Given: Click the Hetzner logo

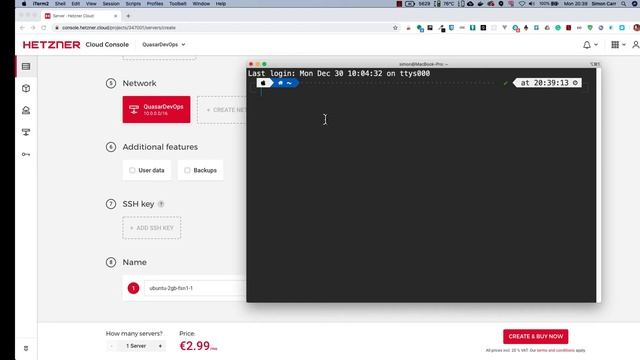Looking at the screenshot, I should point(51,45).
